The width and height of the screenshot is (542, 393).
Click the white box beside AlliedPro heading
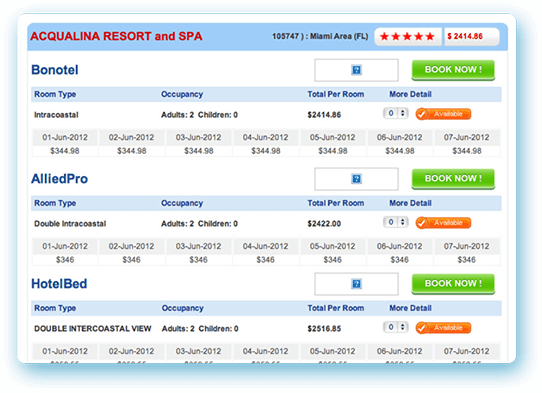click(356, 179)
